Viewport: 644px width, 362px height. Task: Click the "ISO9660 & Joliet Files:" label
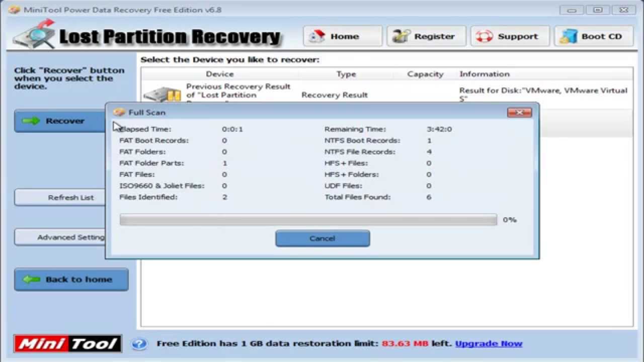click(162, 186)
